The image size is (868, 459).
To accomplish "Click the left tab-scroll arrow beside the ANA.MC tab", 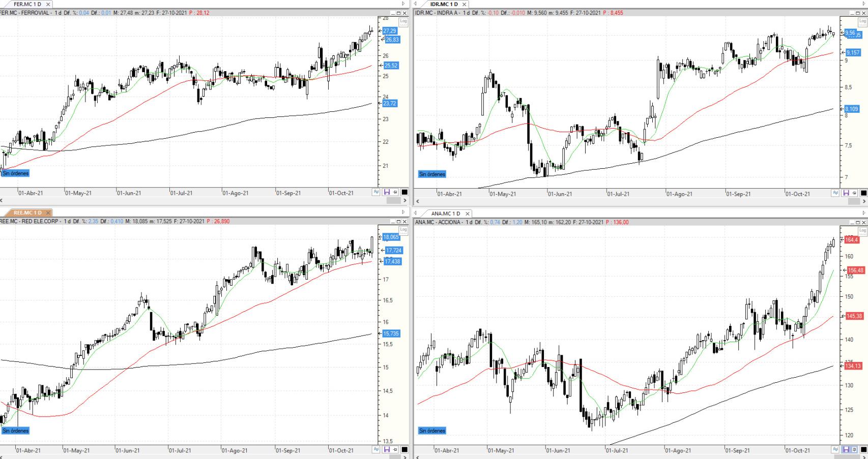I will (415, 213).
